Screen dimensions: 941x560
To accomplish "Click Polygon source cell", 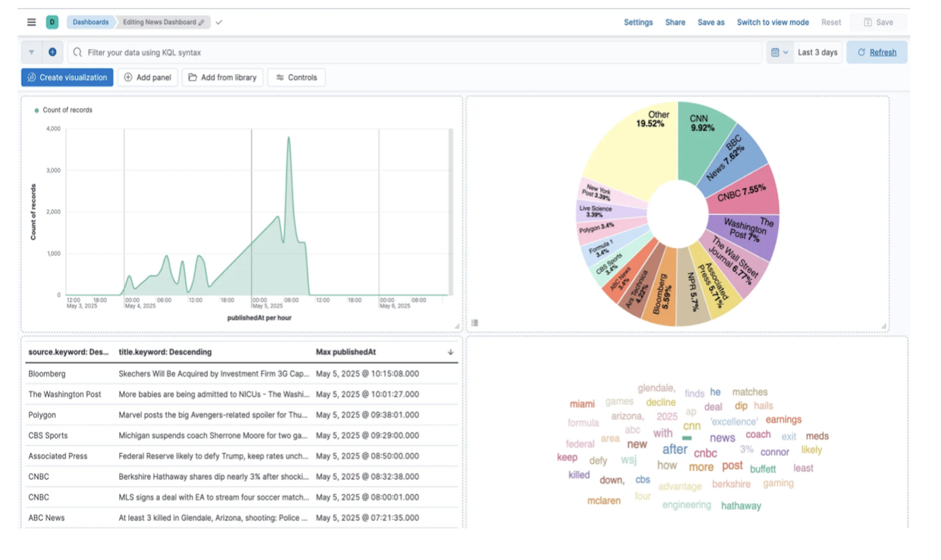I will 42,415.
